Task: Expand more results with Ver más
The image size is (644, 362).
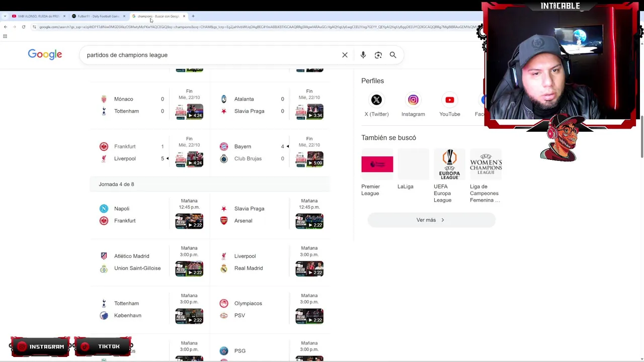Action: (431, 220)
